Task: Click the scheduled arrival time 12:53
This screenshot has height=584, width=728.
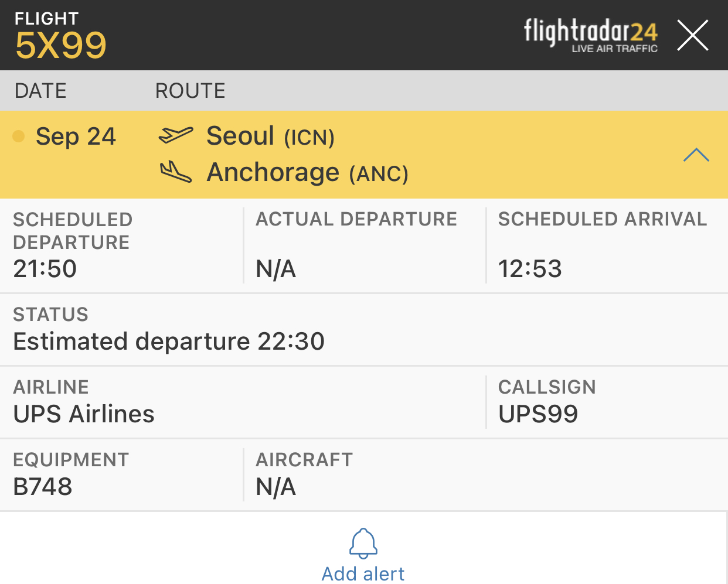Action: [530, 269]
